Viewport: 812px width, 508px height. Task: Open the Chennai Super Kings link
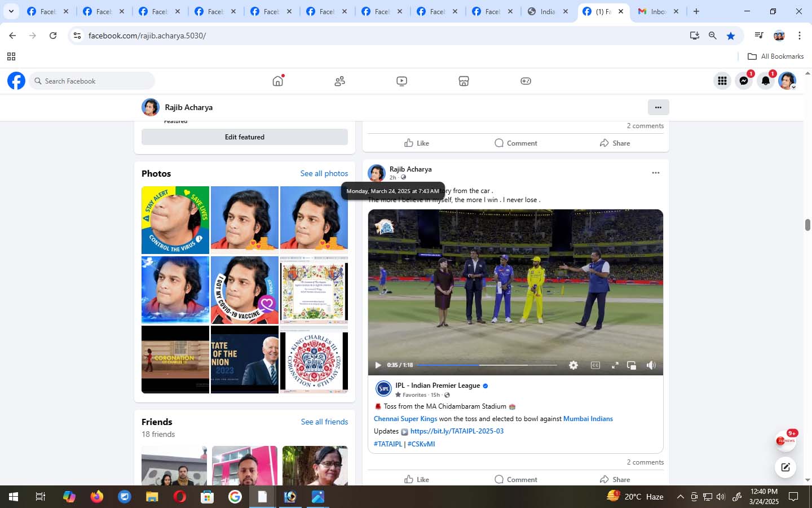tap(405, 419)
